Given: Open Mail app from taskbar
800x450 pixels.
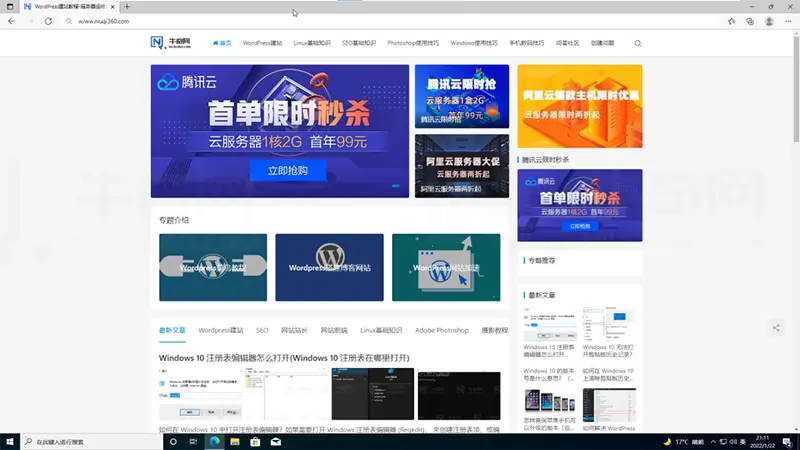Looking at the screenshot, I should pos(276,442).
